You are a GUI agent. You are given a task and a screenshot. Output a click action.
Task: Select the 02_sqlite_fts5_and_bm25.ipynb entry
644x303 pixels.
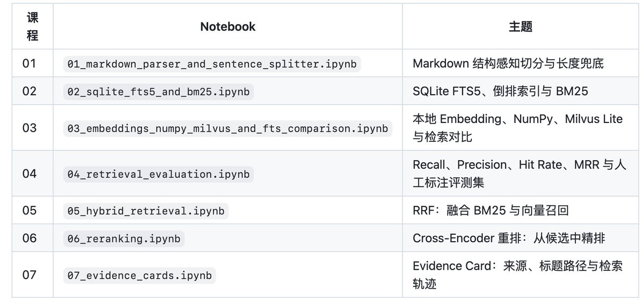[x=158, y=91]
